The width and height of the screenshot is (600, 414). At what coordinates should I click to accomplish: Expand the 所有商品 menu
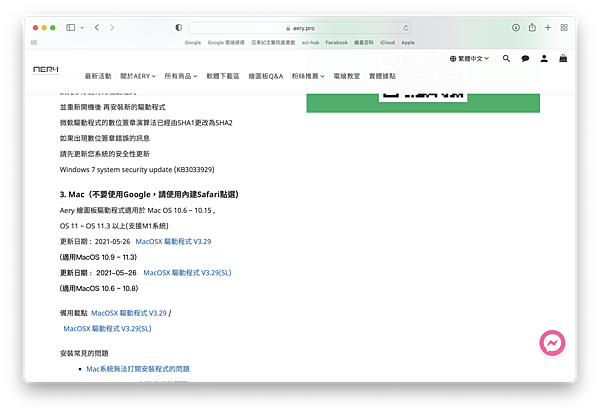181,76
